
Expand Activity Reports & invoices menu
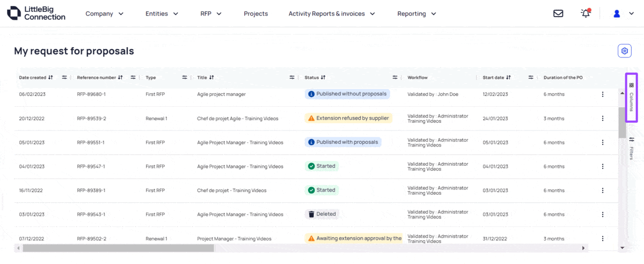point(332,14)
